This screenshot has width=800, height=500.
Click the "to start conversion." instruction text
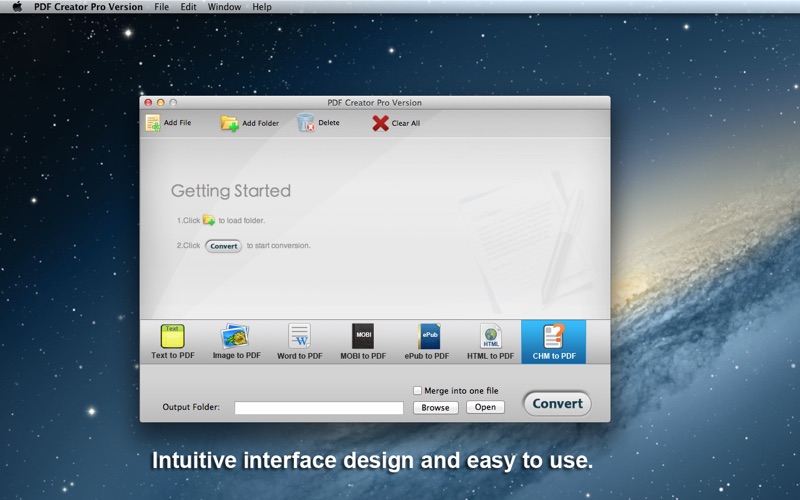point(279,245)
